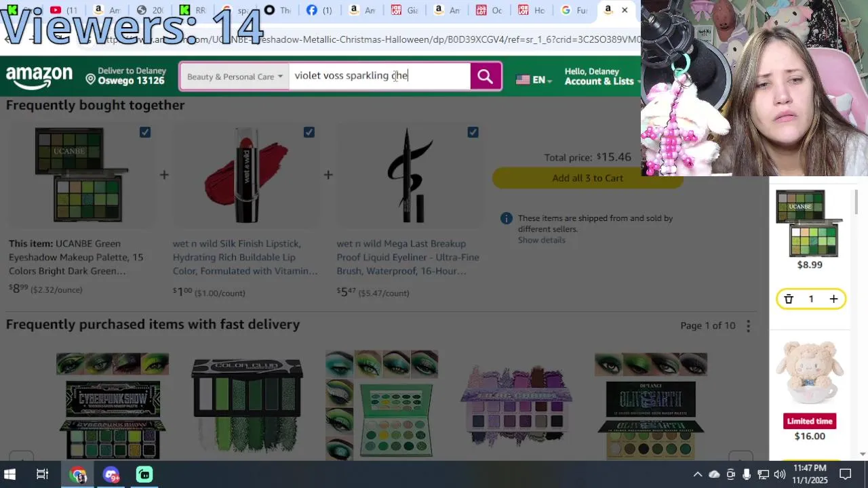This screenshot has width=868, height=488.
Task: Switch to the Facebook browser tab
Action: (319, 10)
